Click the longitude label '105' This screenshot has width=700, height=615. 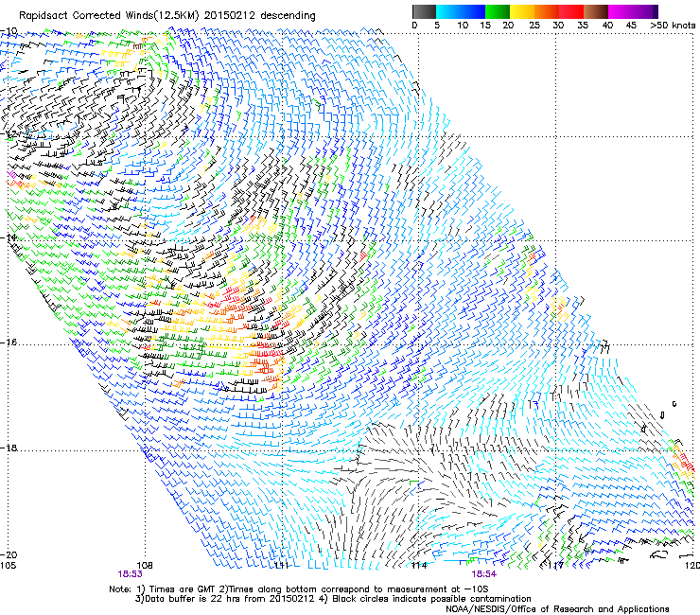pyautogui.click(x=9, y=566)
